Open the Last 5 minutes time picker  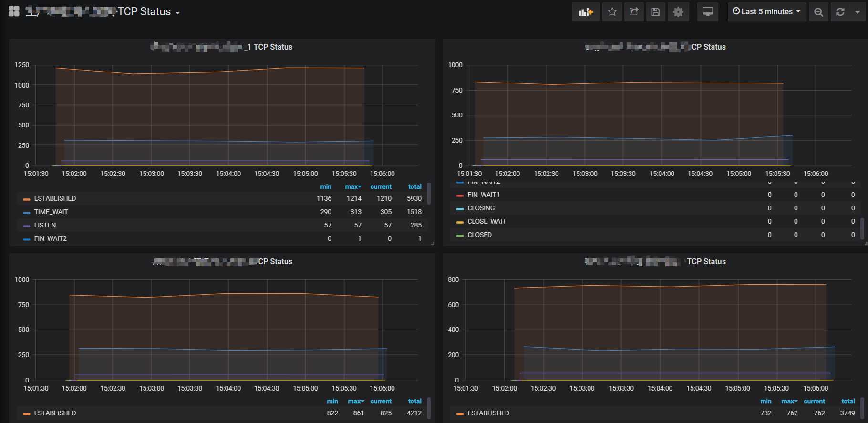(x=766, y=12)
